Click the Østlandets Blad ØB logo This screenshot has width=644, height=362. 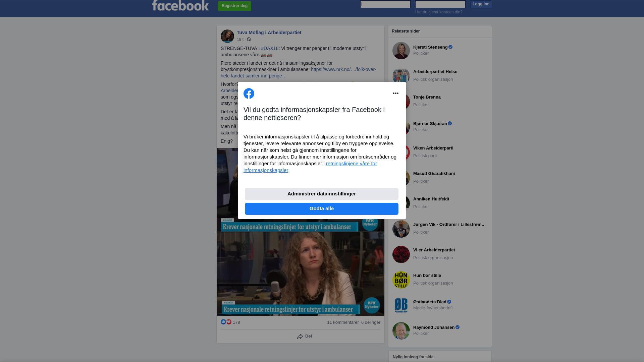coord(401,305)
